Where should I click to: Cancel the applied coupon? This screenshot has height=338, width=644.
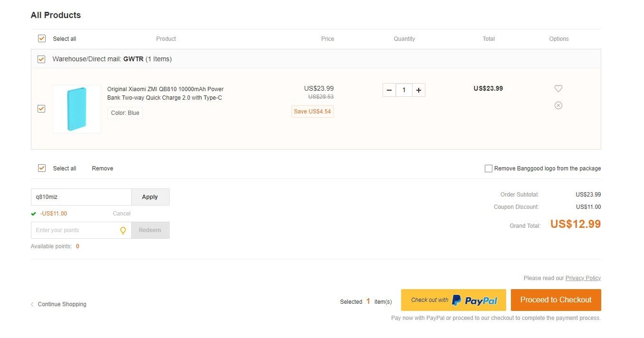(x=122, y=214)
